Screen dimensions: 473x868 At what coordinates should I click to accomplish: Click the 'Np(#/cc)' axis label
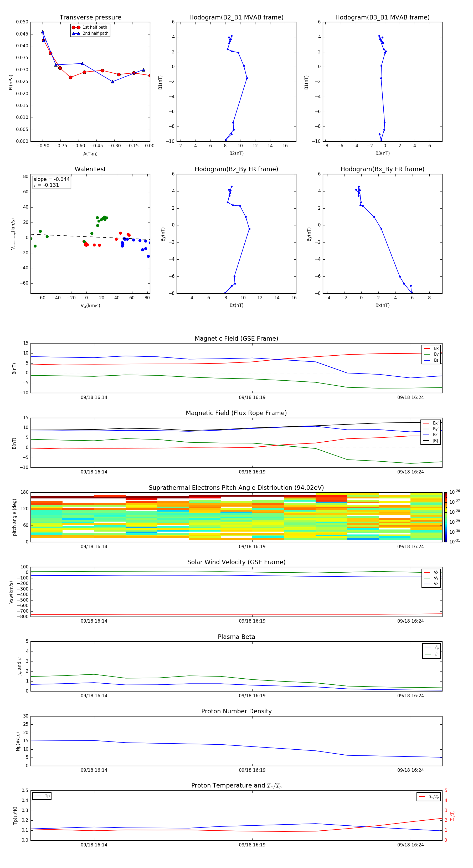[18, 741]
